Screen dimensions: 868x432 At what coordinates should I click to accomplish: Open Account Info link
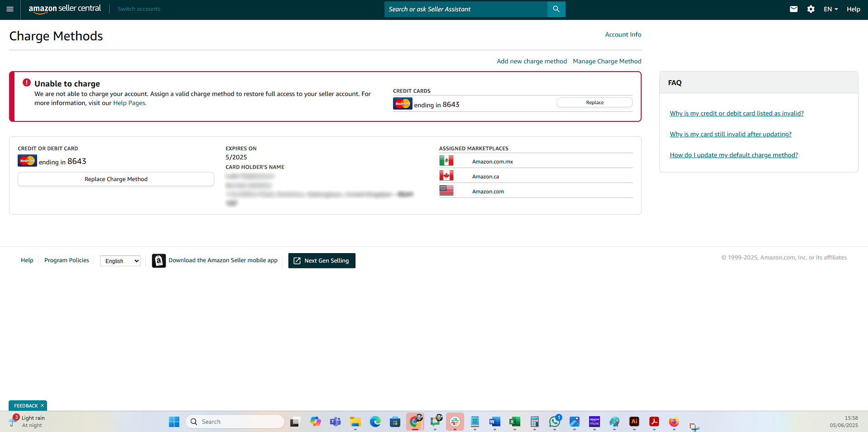click(623, 34)
